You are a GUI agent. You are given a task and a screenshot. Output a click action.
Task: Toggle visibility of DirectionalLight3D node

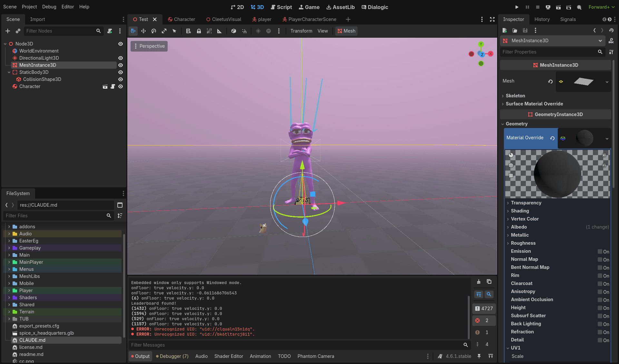(121, 58)
